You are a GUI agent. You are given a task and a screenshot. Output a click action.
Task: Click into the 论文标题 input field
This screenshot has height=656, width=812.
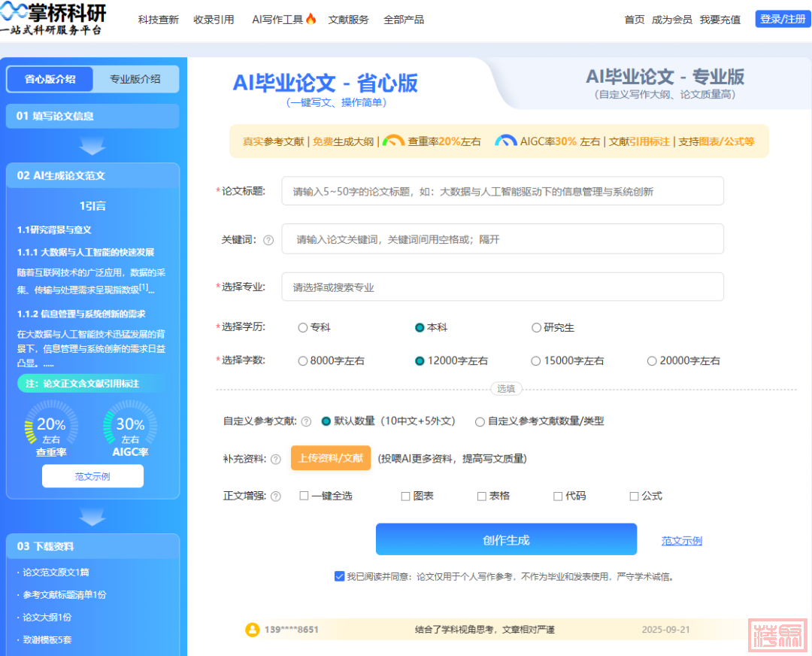click(502, 191)
